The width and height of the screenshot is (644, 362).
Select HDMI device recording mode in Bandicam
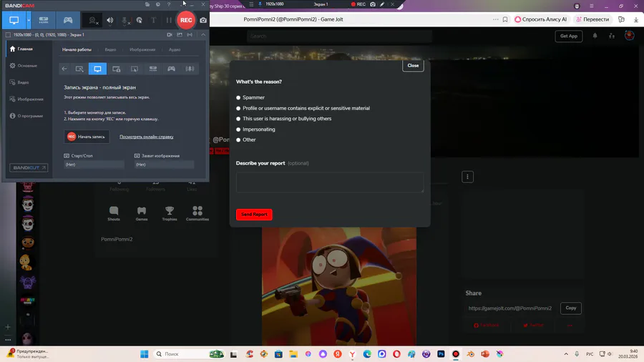click(44, 20)
